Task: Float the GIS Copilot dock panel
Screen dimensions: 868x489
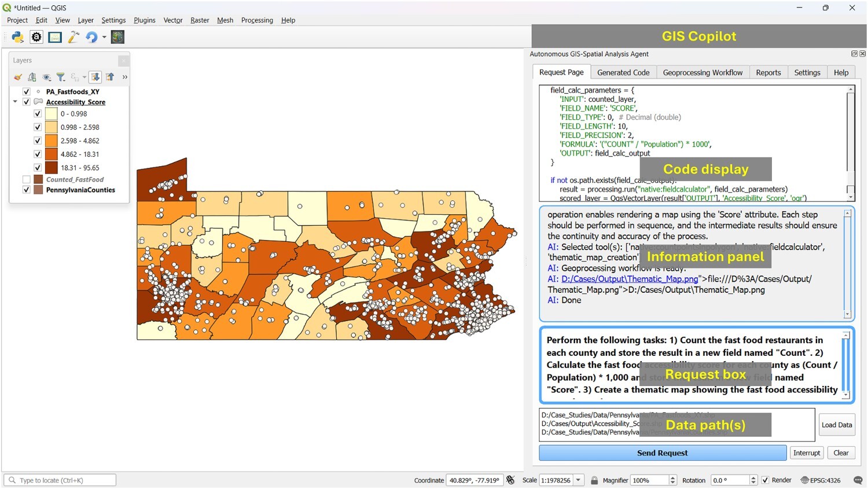Action: click(854, 54)
